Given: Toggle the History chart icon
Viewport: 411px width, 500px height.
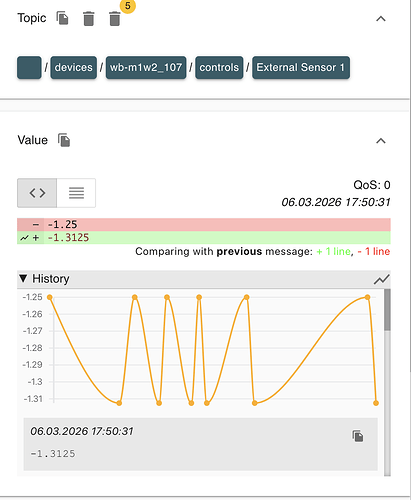Looking at the screenshot, I should [x=381, y=279].
